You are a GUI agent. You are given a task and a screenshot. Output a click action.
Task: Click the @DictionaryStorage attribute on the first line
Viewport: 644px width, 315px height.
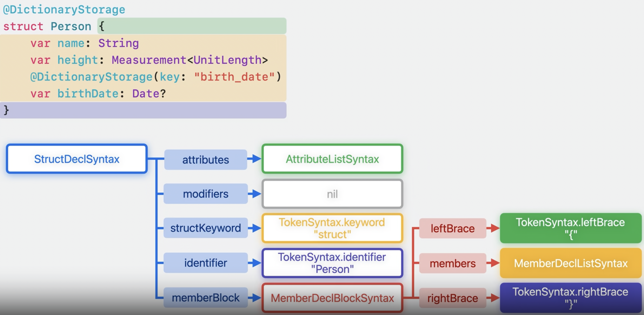point(64,10)
